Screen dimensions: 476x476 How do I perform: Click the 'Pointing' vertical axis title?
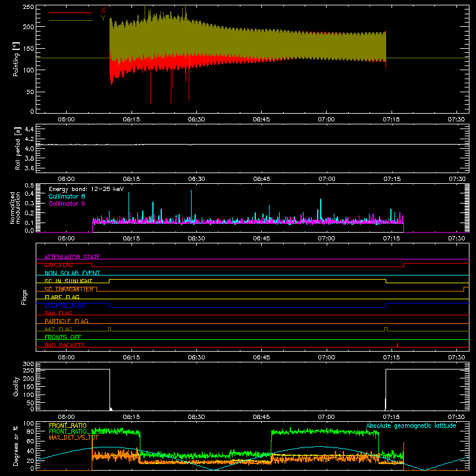[16, 59]
